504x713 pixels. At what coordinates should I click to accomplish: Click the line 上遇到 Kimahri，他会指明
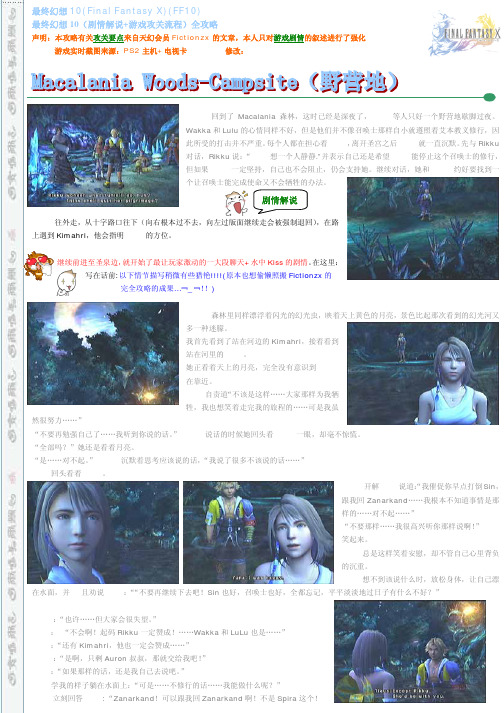pos(101,236)
